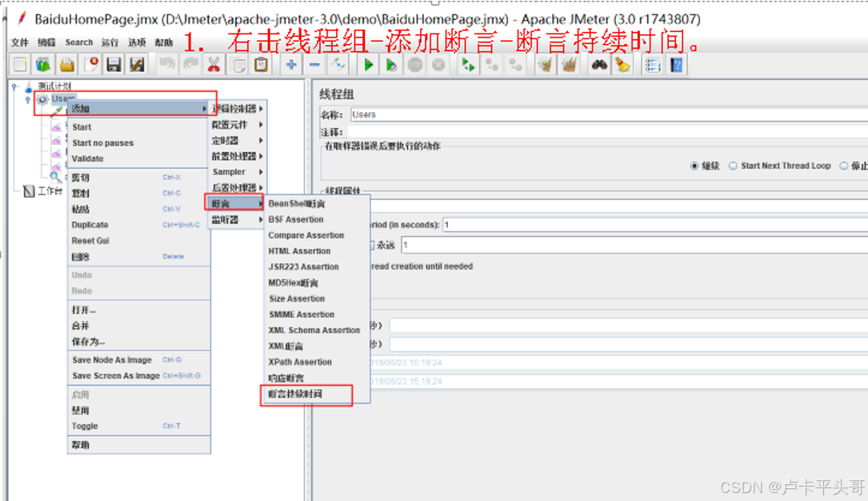Select the 继续 radio button
868x501 pixels.
coord(694,166)
